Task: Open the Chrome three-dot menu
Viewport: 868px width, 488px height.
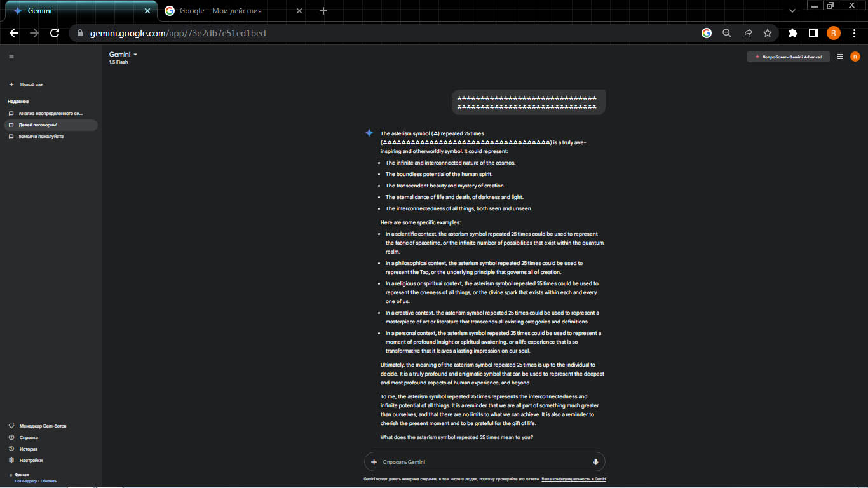Action: point(854,33)
